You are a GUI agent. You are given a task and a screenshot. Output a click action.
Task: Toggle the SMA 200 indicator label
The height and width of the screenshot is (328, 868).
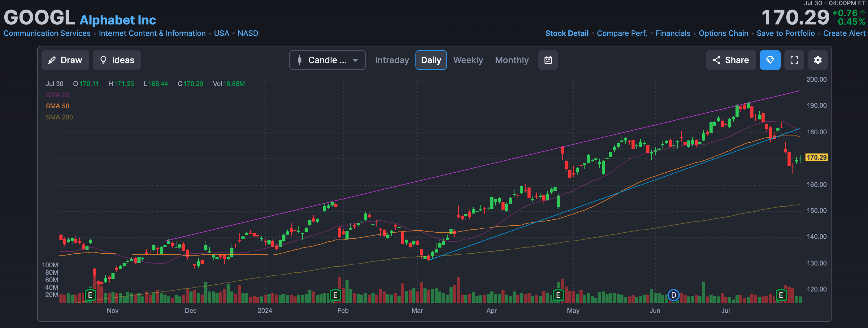(59, 117)
